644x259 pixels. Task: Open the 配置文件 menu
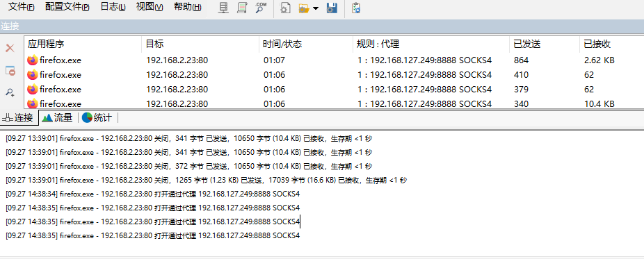[67, 7]
